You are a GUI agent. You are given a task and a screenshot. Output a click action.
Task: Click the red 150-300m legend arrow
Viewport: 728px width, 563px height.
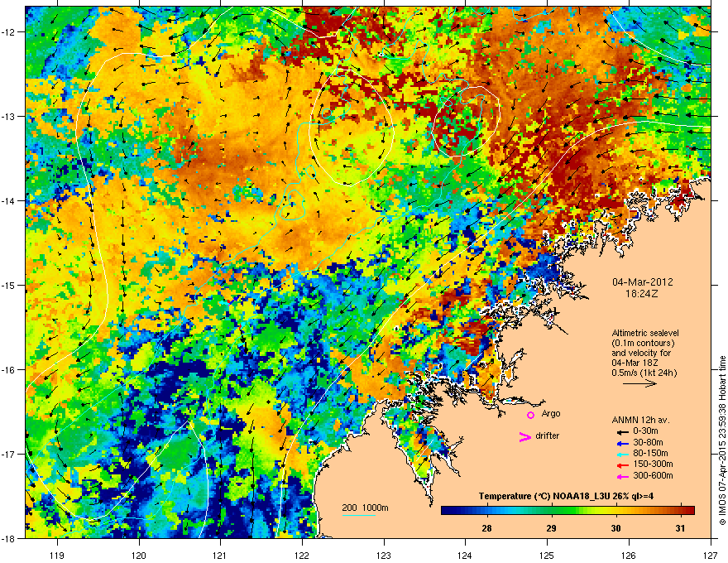click(x=622, y=465)
